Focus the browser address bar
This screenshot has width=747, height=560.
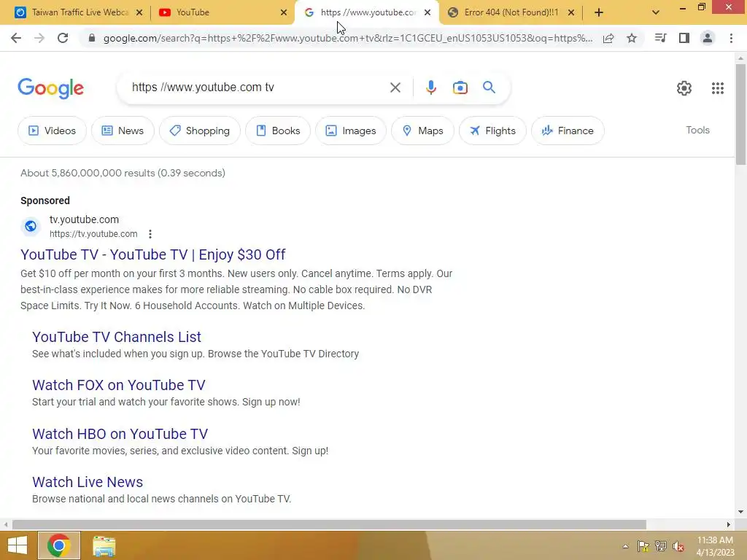[348, 38]
